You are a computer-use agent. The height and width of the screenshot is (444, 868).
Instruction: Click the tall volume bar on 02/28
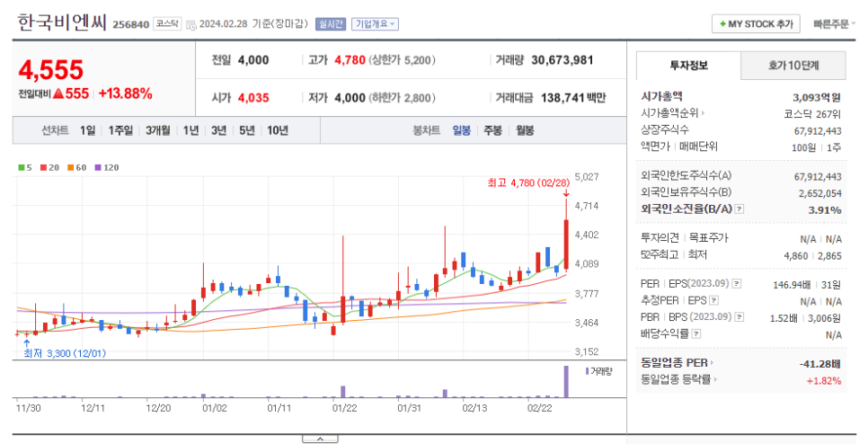click(566, 381)
